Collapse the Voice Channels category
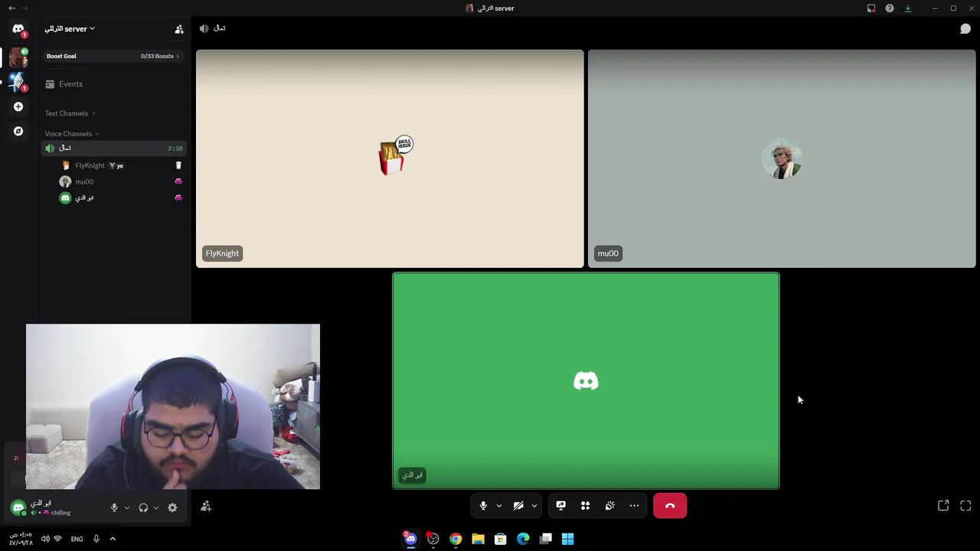This screenshot has height=551, width=980. [x=72, y=134]
